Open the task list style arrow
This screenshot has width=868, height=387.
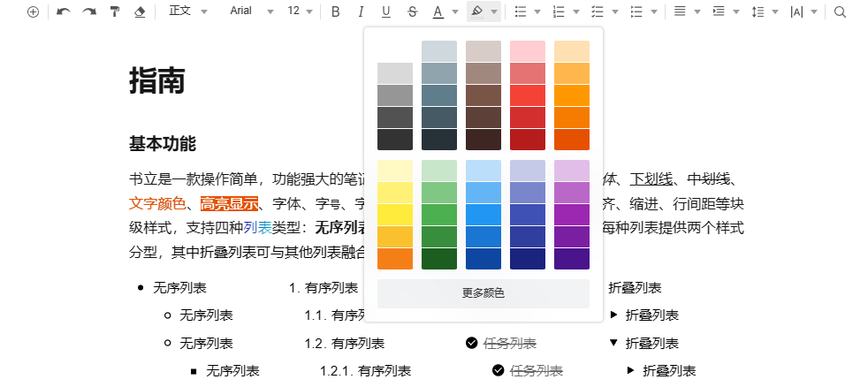(614, 11)
